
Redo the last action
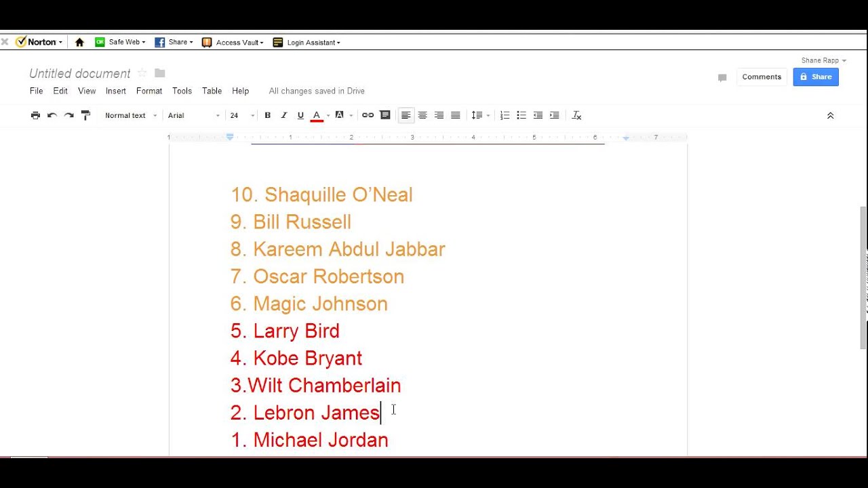coord(68,115)
